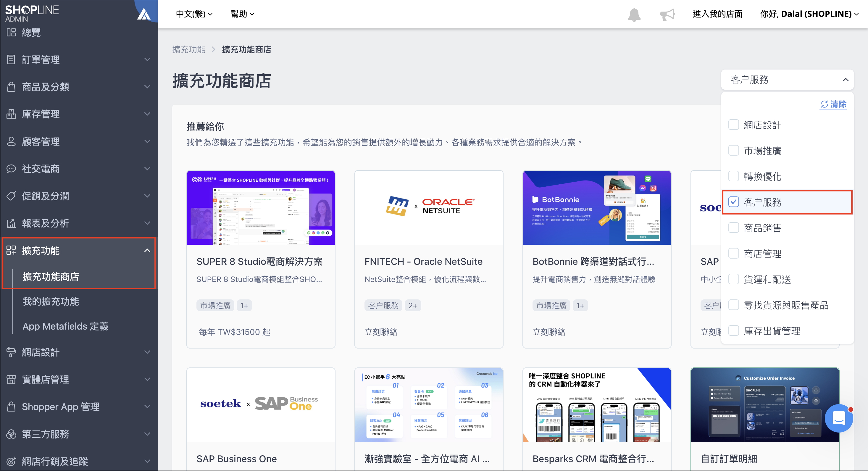The height and width of the screenshot is (471, 868).
Task: Open the 顧客管理 menu item
Action: [41, 141]
